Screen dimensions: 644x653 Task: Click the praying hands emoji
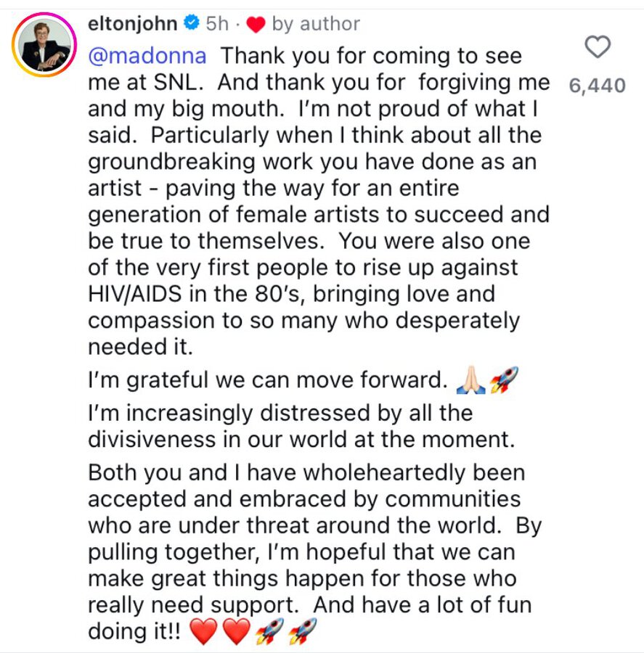471,379
